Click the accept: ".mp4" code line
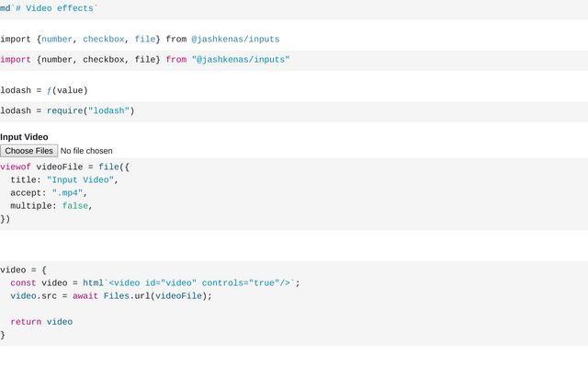588x368 pixels. point(49,193)
